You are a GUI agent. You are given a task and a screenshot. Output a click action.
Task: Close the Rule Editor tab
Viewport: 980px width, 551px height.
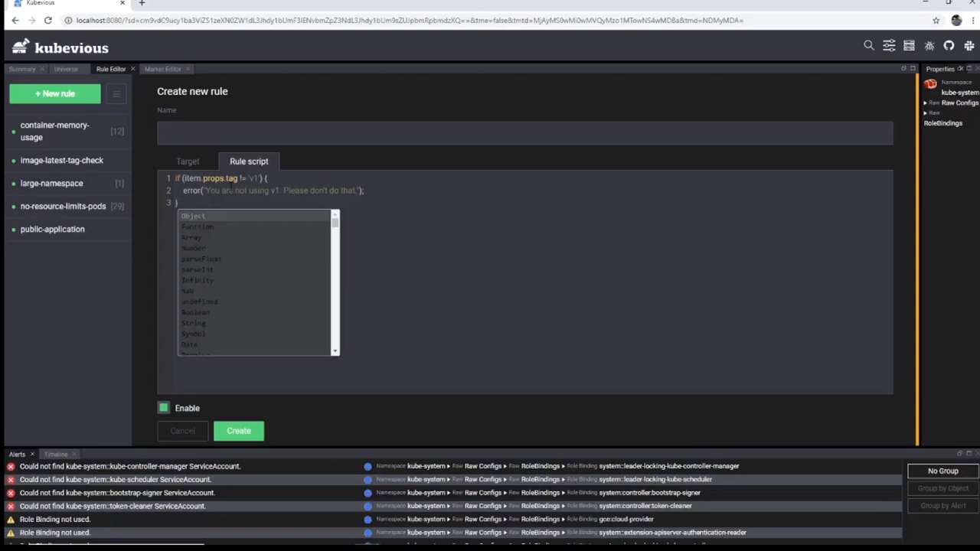pyautogui.click(x=132, y=69)
